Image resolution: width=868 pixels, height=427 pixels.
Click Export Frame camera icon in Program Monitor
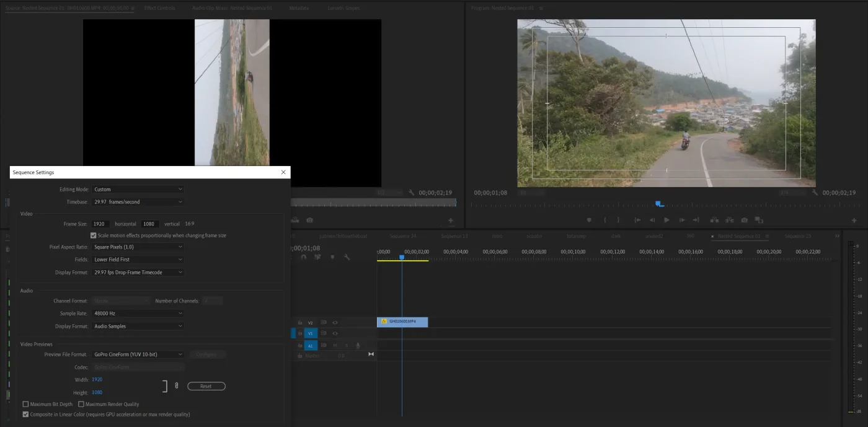[x=745, y=220]
